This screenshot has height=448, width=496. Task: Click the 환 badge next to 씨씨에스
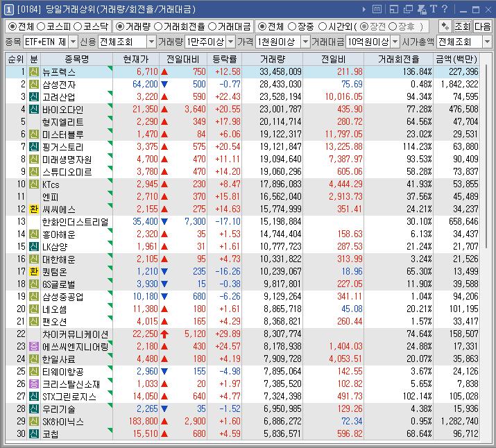(34, 209)
